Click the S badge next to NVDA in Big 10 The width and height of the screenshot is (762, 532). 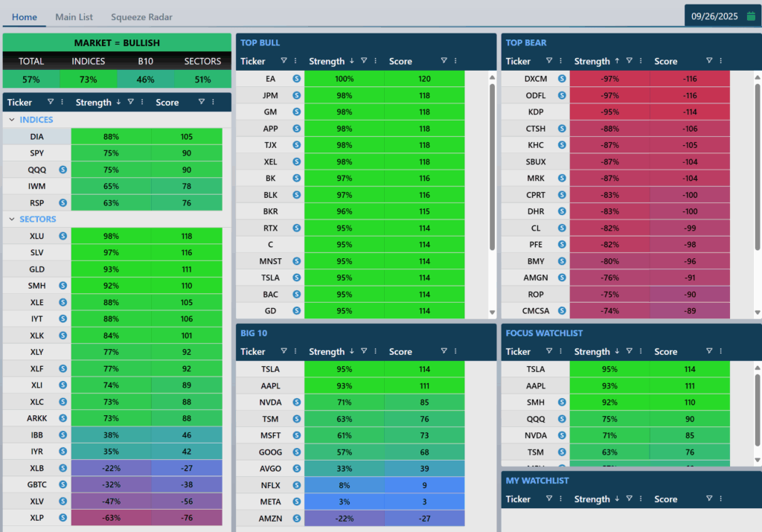pos(296,402)
